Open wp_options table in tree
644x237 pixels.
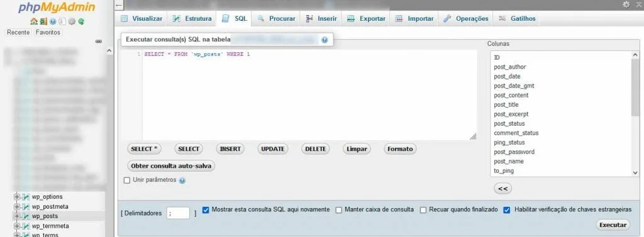47,197
